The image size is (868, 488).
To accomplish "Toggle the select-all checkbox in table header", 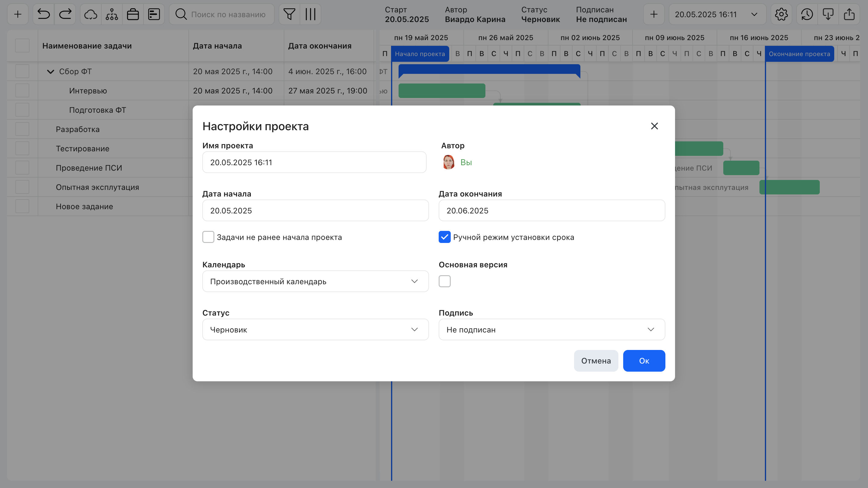I will click(22, 46).
